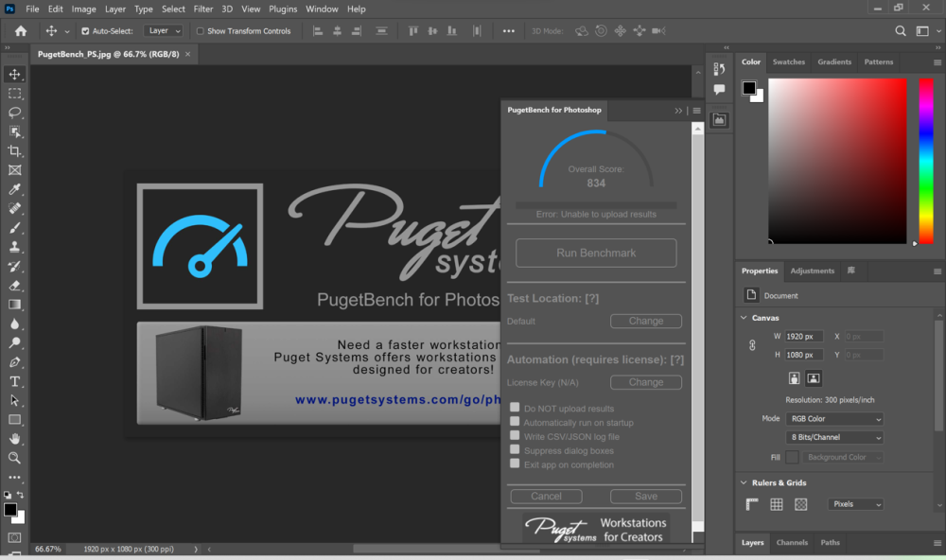This screenshot has height=560, width=946.
Task: Select the Crop tool
Action: pyautogui.click(x=14, y=150)
